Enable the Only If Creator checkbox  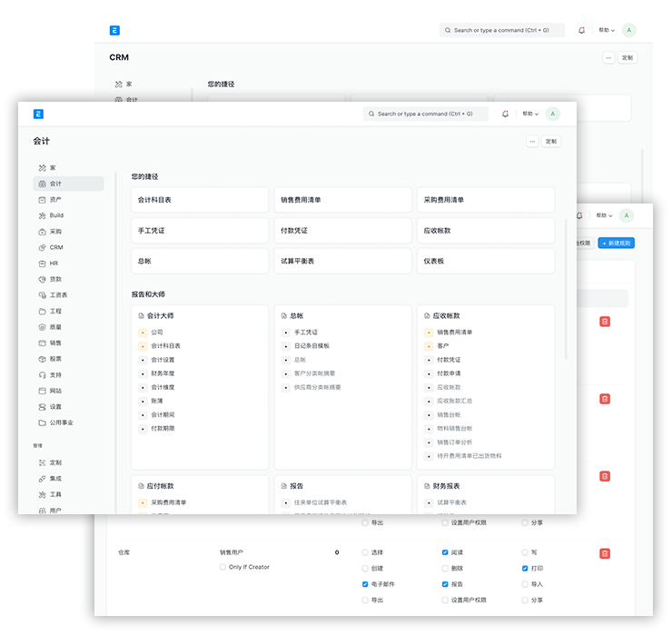pyautogui.click(x=223, y=568)
